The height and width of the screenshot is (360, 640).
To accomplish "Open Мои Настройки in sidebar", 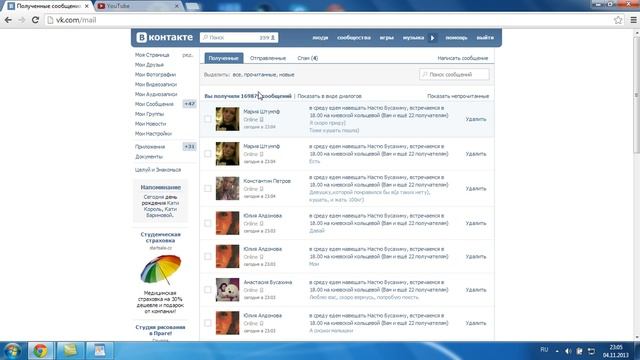I will tap(153, 133).
